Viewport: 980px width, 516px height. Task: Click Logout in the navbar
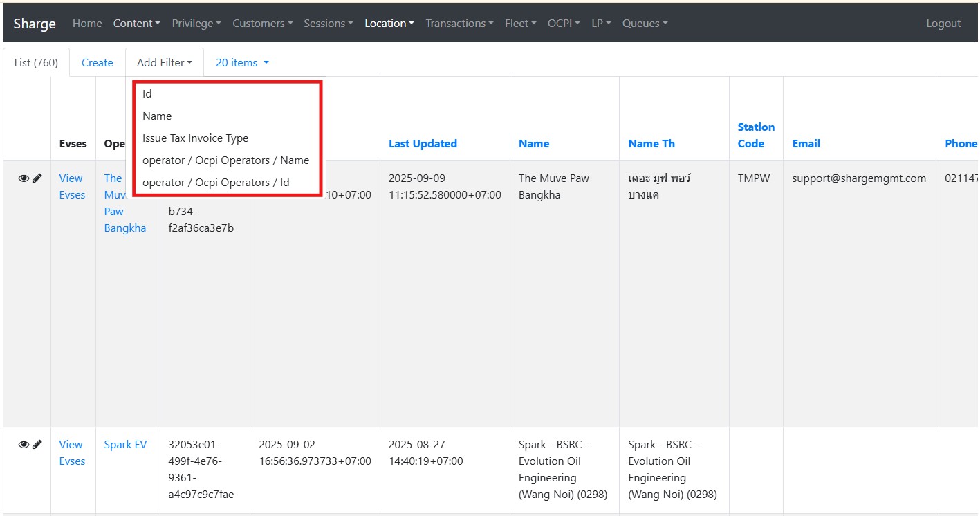[x=943, y=24]
